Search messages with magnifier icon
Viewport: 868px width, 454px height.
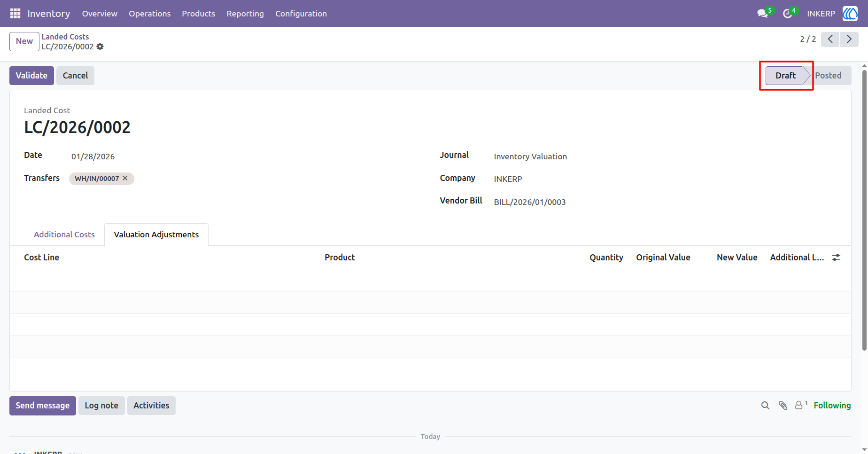(x=765, y=406)
